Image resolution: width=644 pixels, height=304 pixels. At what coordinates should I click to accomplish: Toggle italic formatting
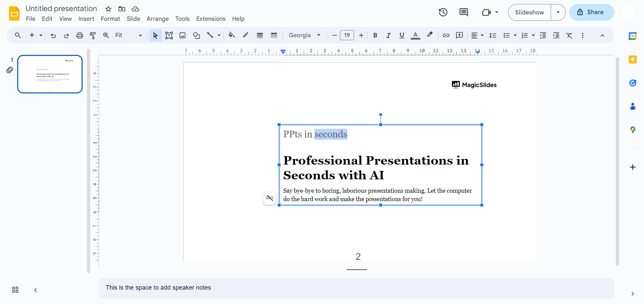click(388, 36)
